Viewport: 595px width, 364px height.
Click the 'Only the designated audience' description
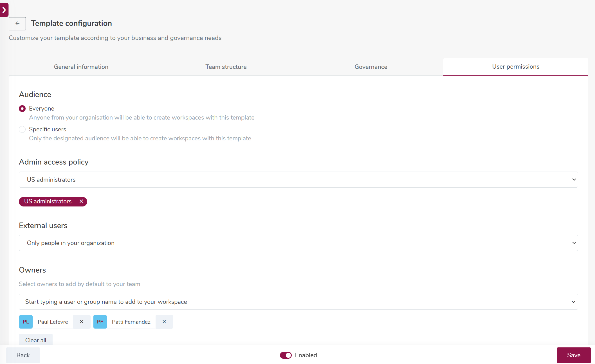140,138
